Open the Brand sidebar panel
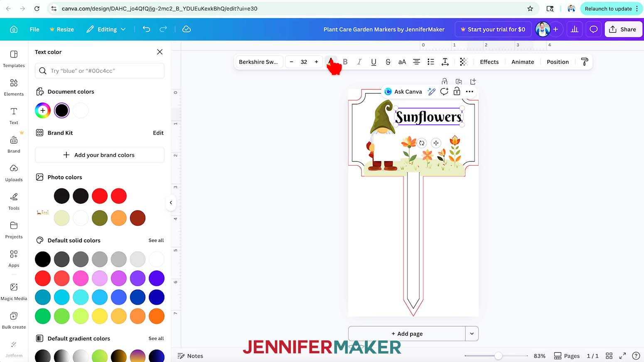 (14, 145)
